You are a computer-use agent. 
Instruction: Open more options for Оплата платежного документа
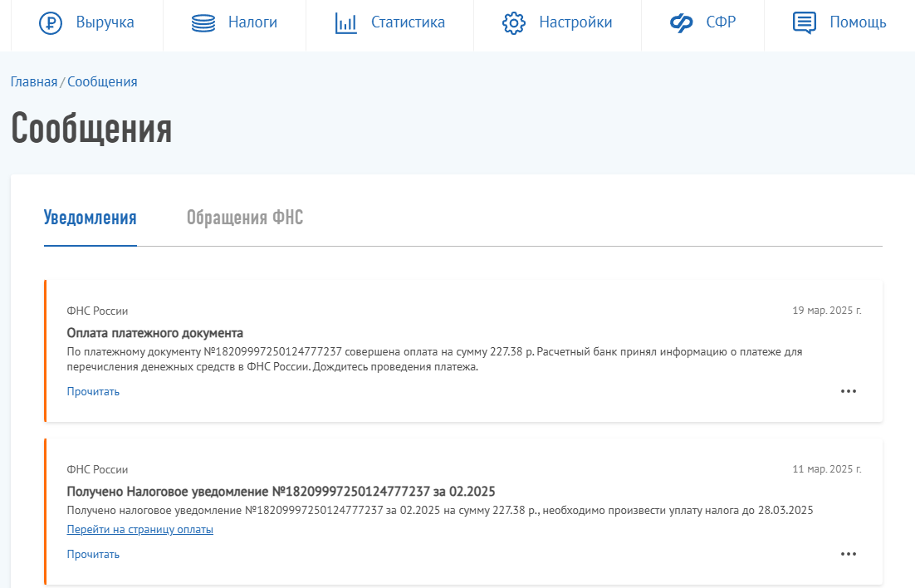point(849,391)
